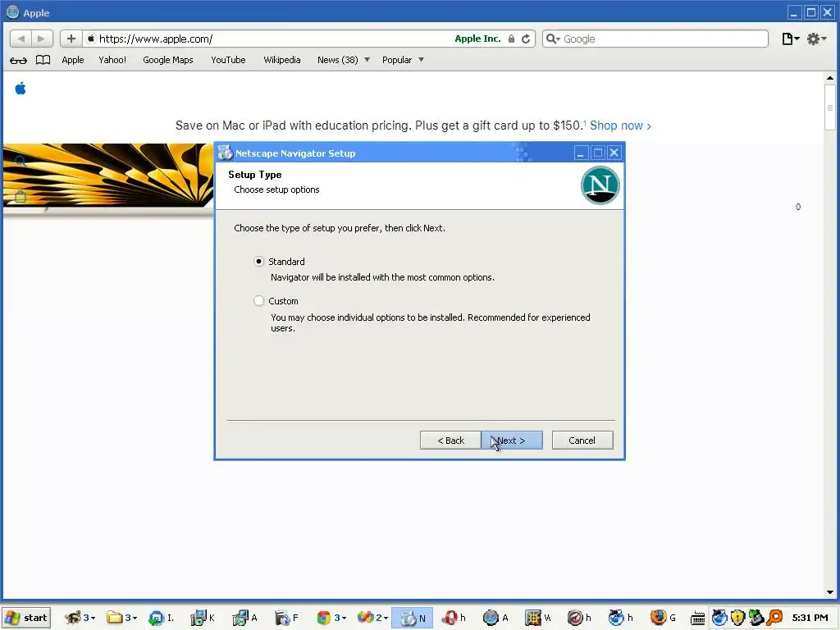Click the red round taskbar item labeled h
This screenshot has height=630, width=840.
(579, 618)
